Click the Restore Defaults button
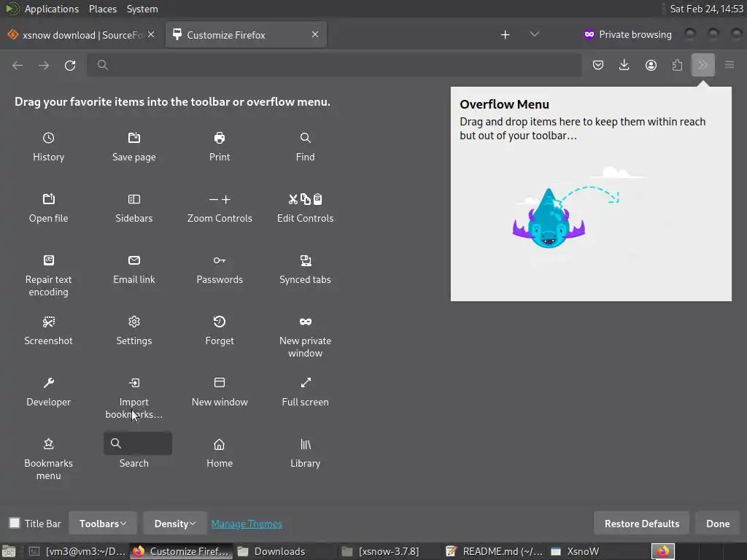The width and height of the screenshot is (747, 560). (642, 524)
